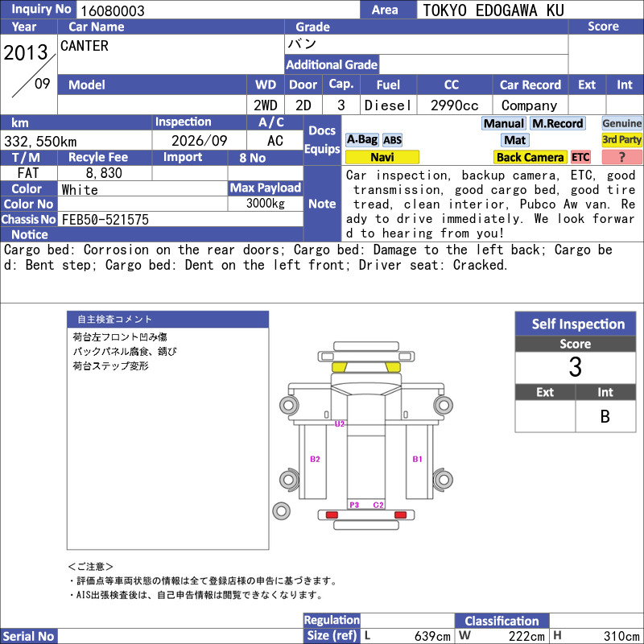Click the B2 damage marker on the cargo side
The height and width of the screenshot is (644, 644).
(315, 459)
